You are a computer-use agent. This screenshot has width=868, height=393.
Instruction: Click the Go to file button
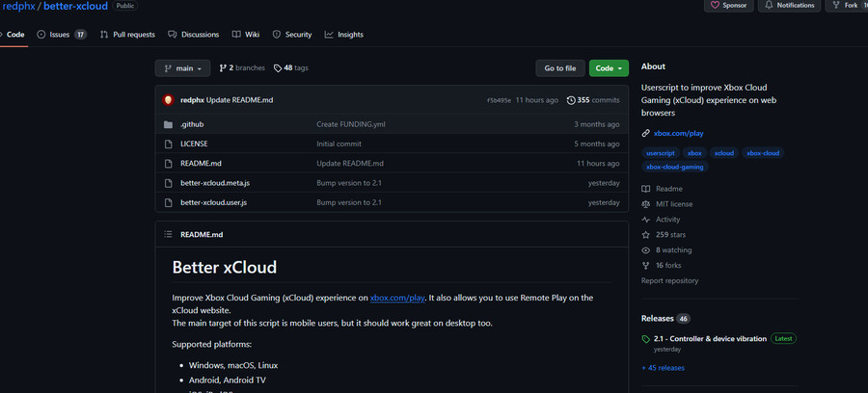tap(560, 68)
